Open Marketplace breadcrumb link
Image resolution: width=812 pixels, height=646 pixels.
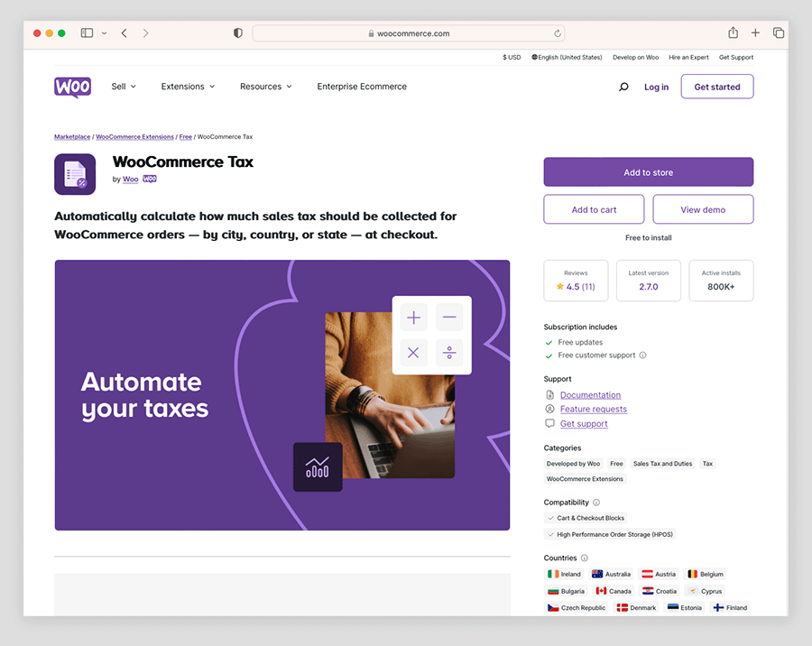(x=72, y=137)
